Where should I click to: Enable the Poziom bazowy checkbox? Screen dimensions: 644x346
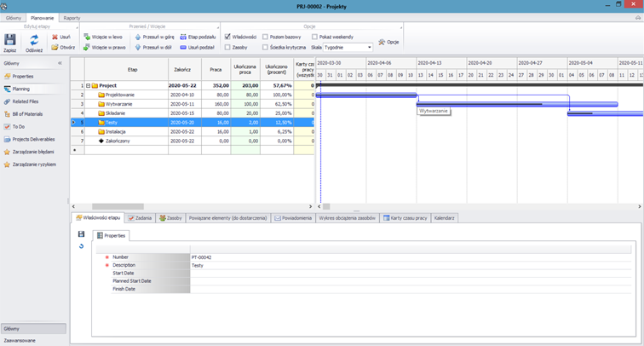pyautogui.click(x=265, y=37)
